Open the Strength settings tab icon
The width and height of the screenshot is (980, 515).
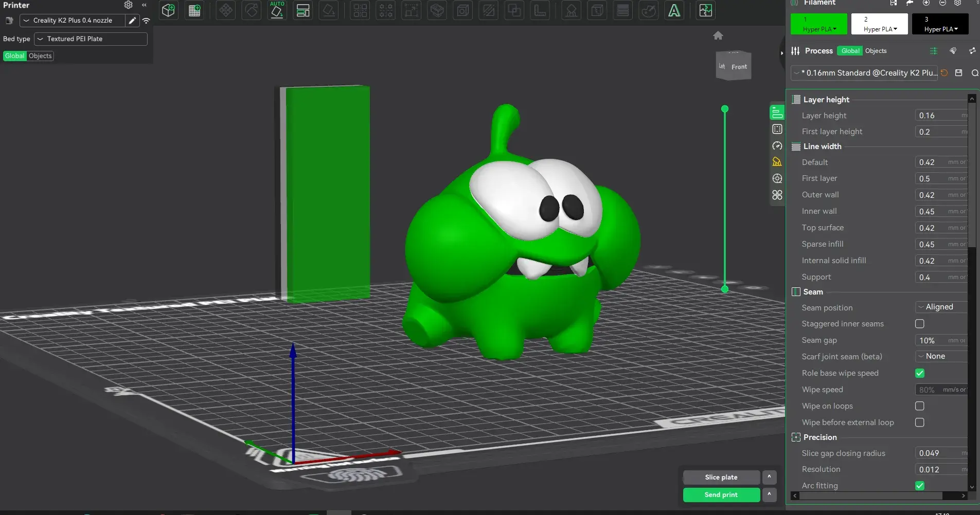[777, 129]
